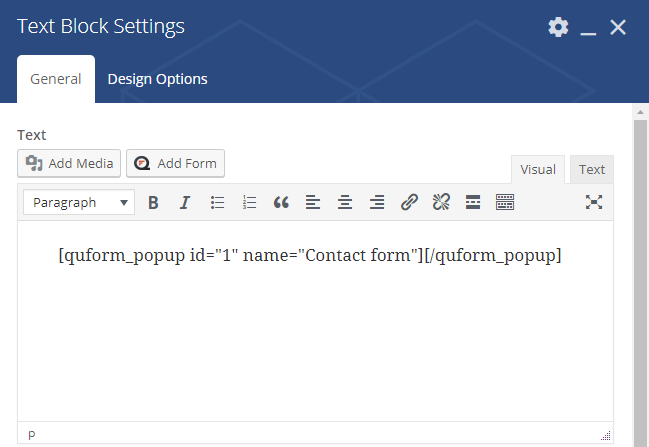649x447 pixels.
Task: Insert or edit a link
Action: (409, 202)
